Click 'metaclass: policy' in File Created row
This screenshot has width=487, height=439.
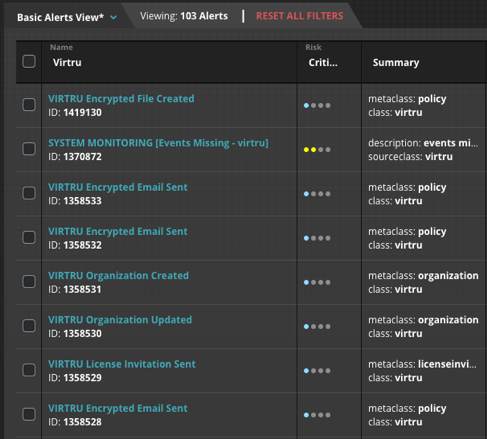407,99
